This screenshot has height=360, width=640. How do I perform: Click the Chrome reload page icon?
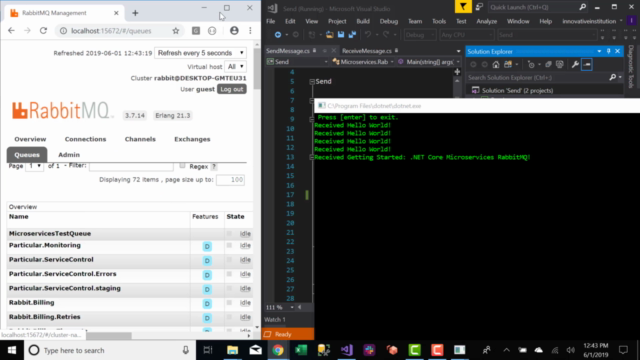pyautogui.click(x=43, y=31)
